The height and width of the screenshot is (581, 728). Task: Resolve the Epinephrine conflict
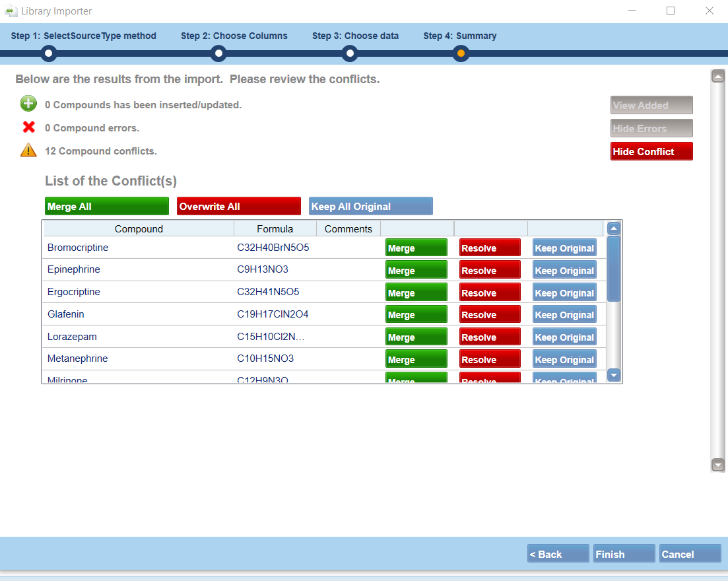490,271
